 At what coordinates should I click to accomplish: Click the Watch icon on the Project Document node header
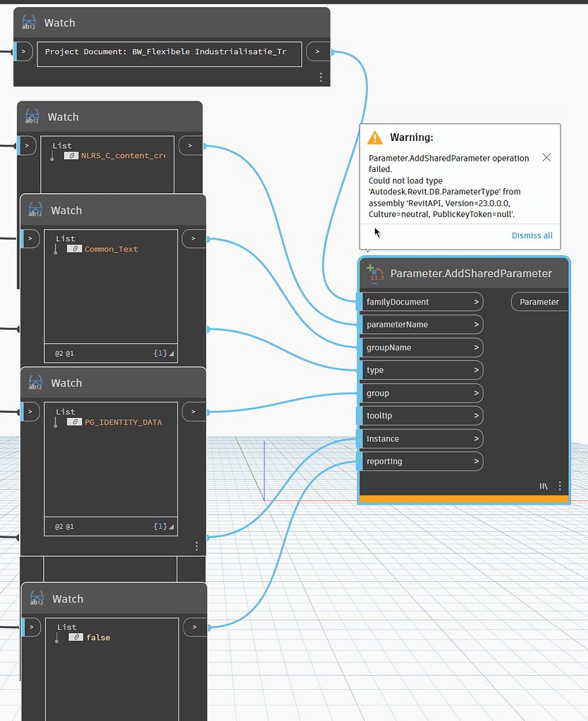click(x=29, y=23)
